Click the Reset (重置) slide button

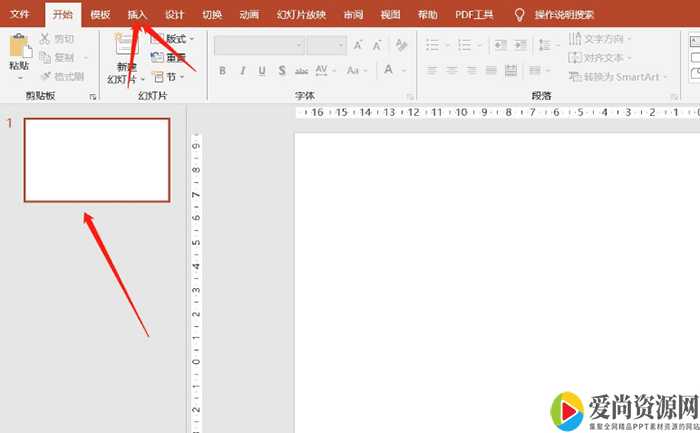point(169,58)
